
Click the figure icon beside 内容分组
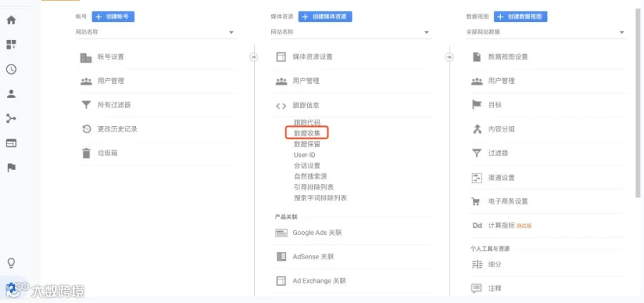click(477, 129)
